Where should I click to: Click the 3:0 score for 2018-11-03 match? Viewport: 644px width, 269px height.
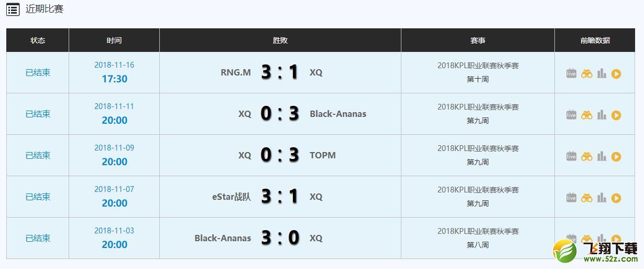tap(280, 238)
